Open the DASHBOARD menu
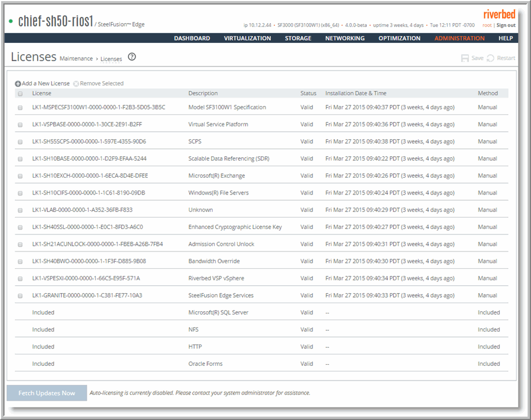Viewport: 531px width, 420px height. 192,38
